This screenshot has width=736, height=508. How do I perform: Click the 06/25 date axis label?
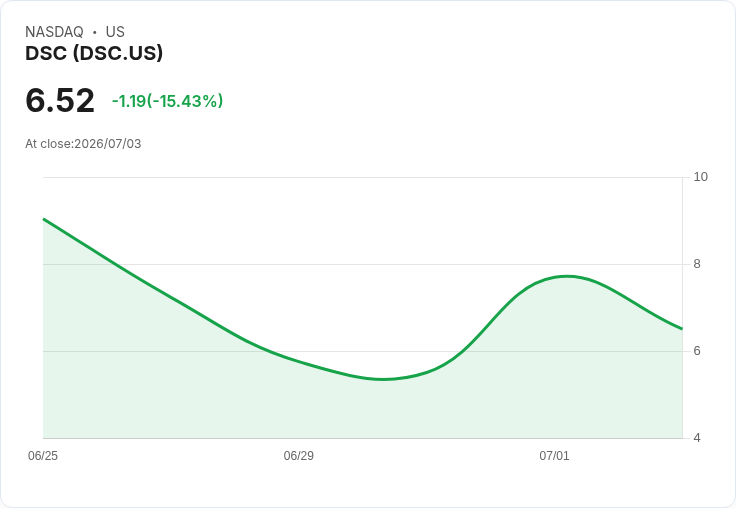43,456
